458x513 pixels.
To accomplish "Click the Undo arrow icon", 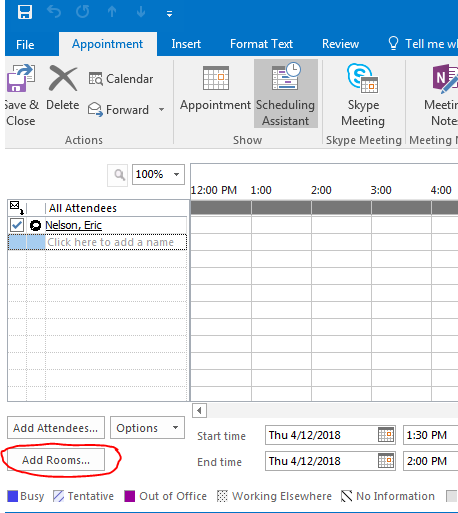I will tap(54, 12).
